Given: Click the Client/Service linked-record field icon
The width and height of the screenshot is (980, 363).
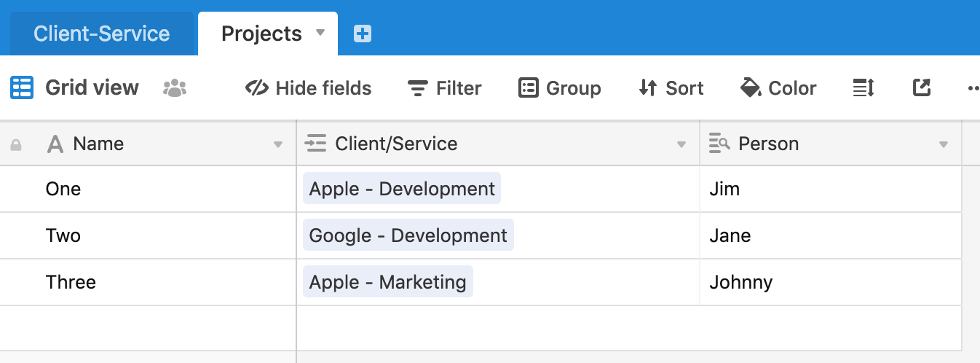Looking at the screenshot, I should click(x=315, y=144).
